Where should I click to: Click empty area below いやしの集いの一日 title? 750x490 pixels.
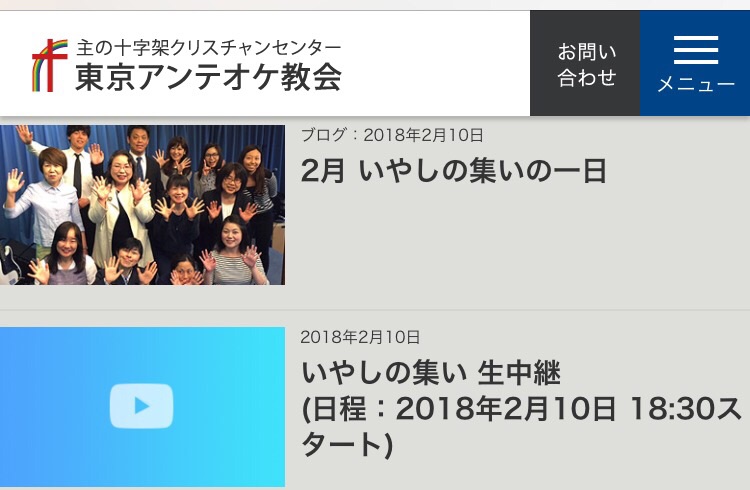[x=517, y=239]
